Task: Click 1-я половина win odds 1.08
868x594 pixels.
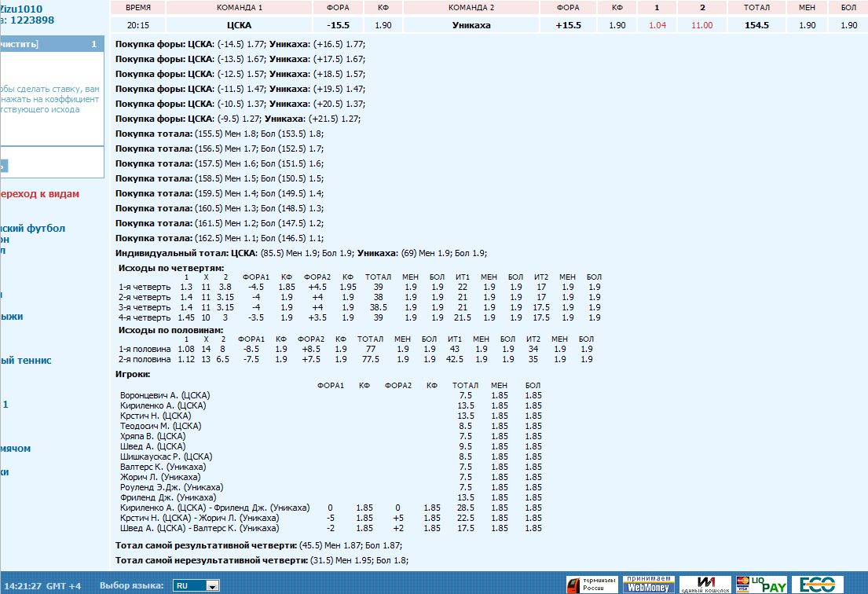Action: [186, 349]
